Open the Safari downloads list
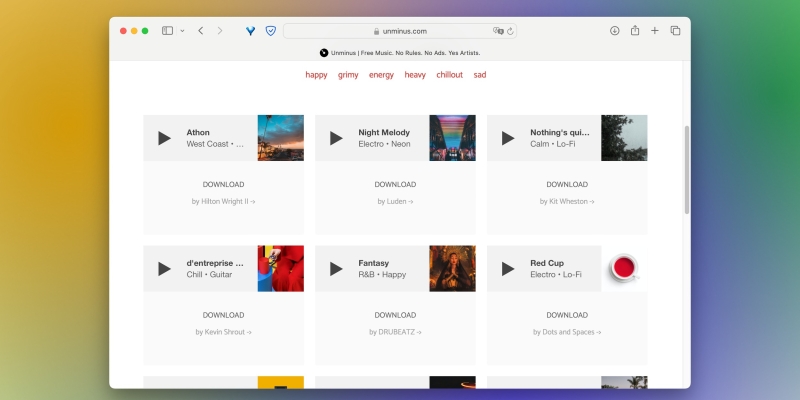Screen dimensions: 800x400 click(615, 31)
